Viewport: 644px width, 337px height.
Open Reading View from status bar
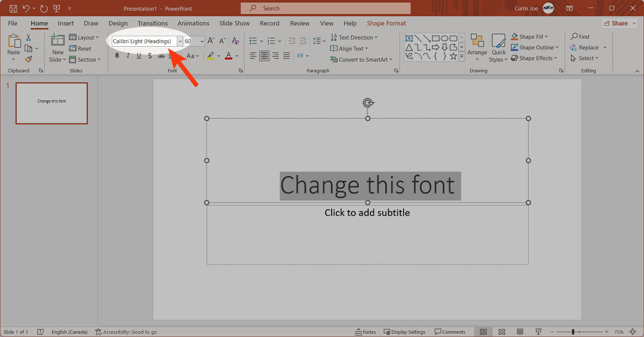519,332
